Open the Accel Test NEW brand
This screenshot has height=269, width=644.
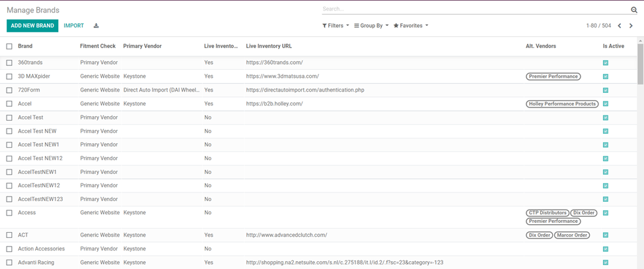pyautogui.click(x=38, y=131)
